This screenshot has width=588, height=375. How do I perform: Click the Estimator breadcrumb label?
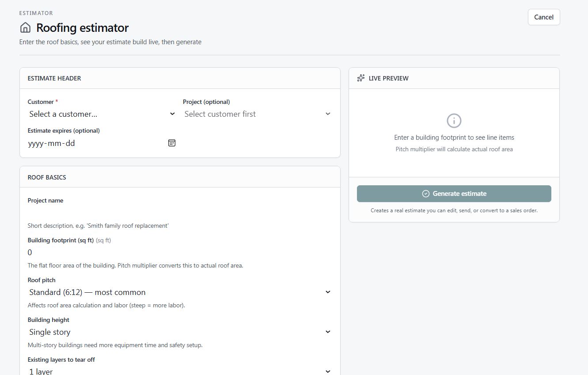36,13
